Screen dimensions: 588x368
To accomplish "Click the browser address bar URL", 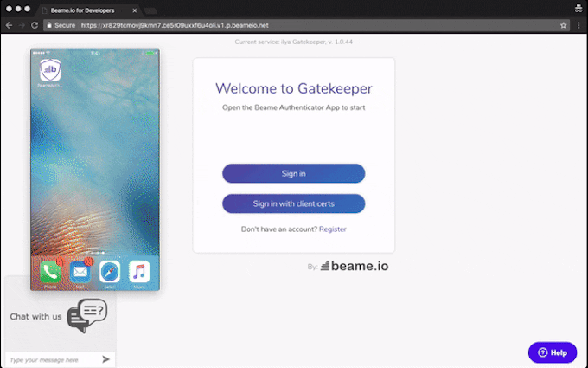I will pos(175,25).
